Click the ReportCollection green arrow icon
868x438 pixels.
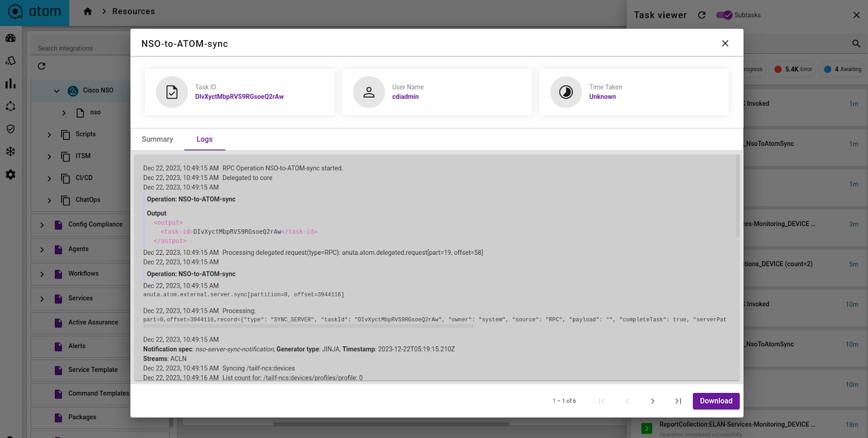click(647, 428)
